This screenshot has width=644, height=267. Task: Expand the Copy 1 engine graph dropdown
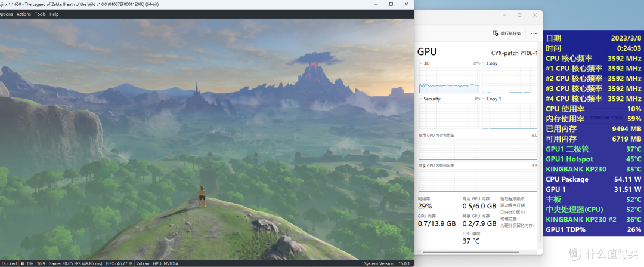(484, 99)
